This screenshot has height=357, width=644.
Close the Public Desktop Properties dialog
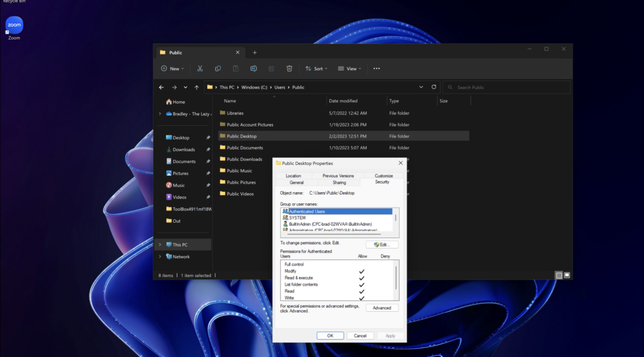click(400, 163)
